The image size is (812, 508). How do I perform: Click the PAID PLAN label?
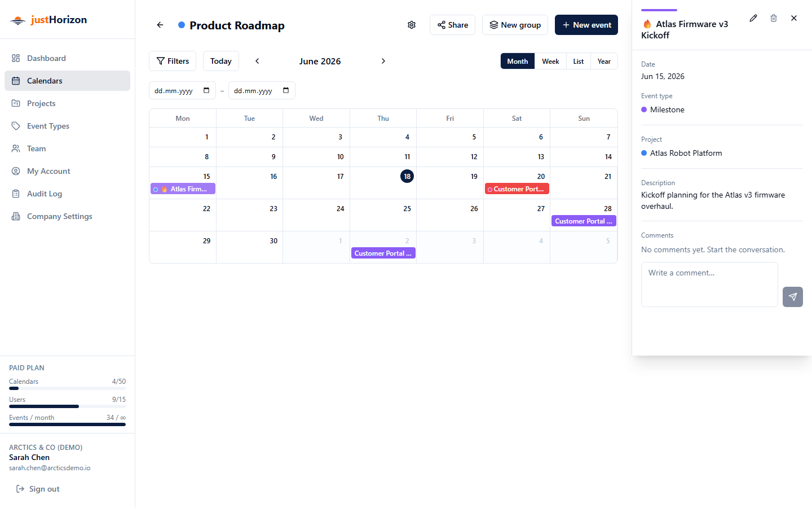(27, 367)
